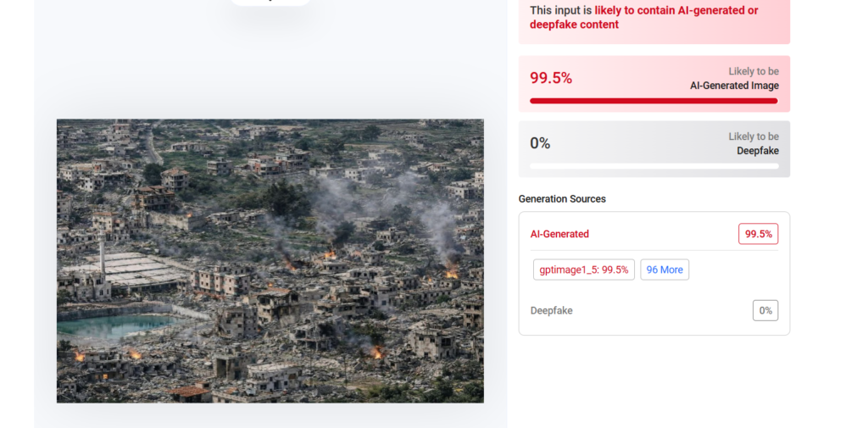Click the white minaret tower in the photo
The width and height of the screenshot is (868, 428).
(101, 254)
